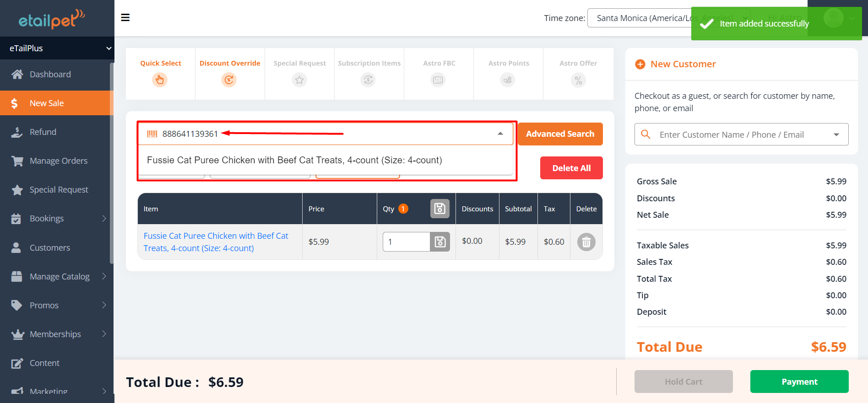Click the hamburger menu icon
This screenshot has width=868, height=403.
[125, 17]
